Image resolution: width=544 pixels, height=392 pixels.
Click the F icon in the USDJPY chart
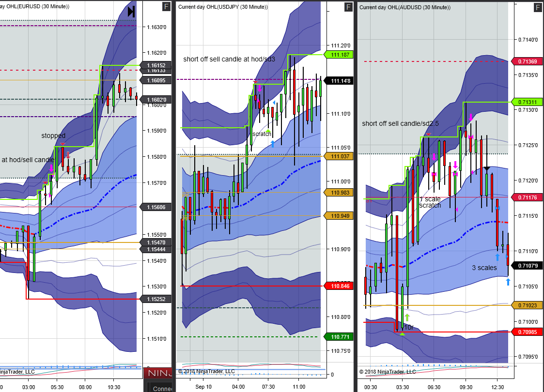348,7
